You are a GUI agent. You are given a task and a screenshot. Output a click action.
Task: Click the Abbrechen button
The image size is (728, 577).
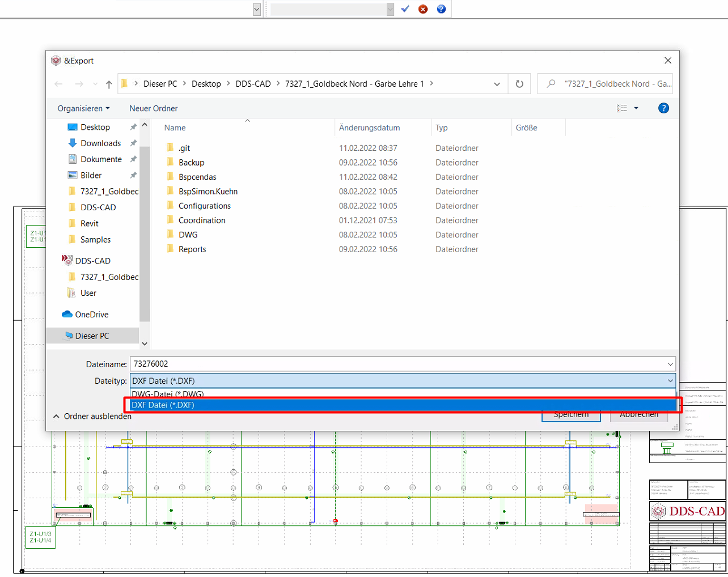pyautogui.click(x=639, y=415)
